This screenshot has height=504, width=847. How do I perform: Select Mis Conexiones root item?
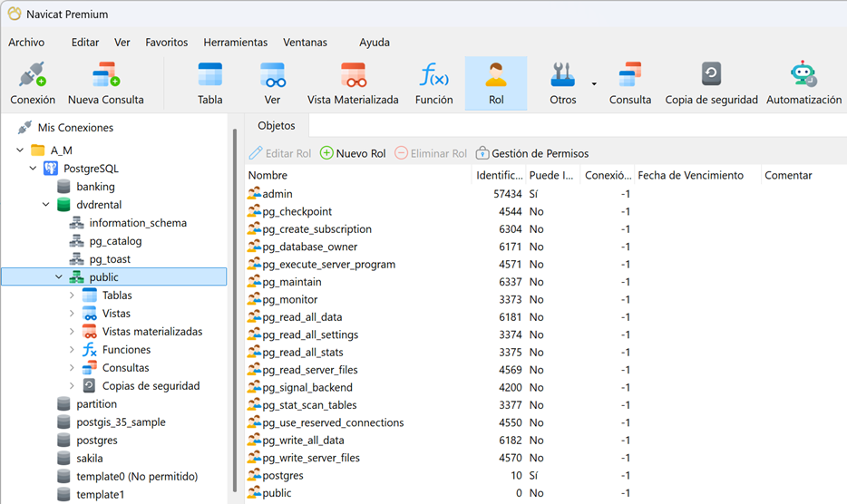75,128
